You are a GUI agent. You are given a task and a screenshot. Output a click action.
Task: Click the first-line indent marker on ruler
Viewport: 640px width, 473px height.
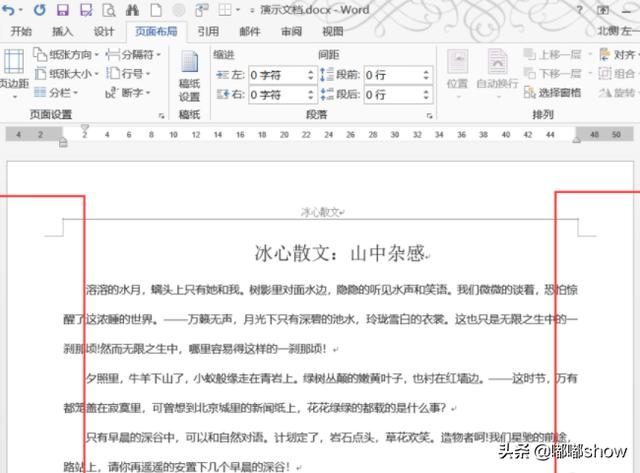tap(84, 127)
